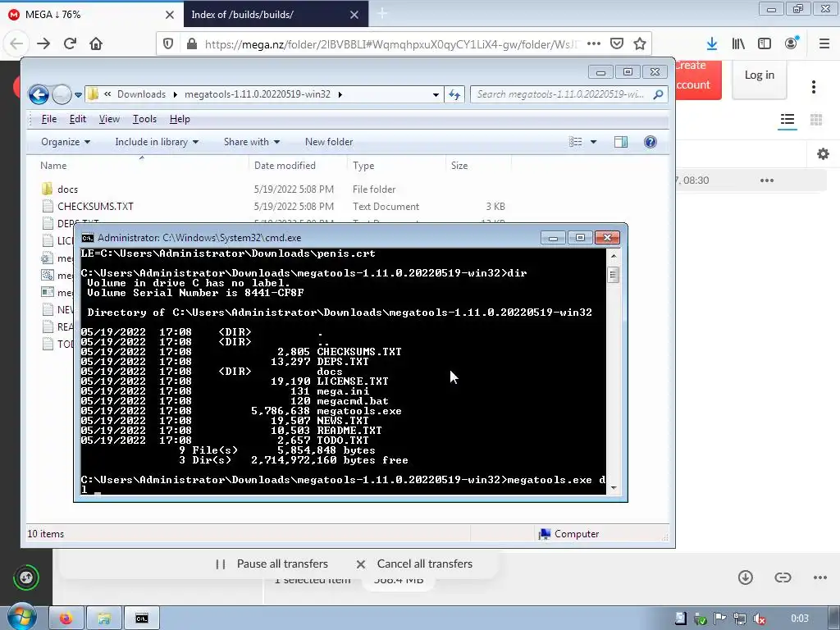This screenshot has width=840, height=630.
Task: Close the MEGA tab
Action: pyautogui.click(x=169, y=15)
